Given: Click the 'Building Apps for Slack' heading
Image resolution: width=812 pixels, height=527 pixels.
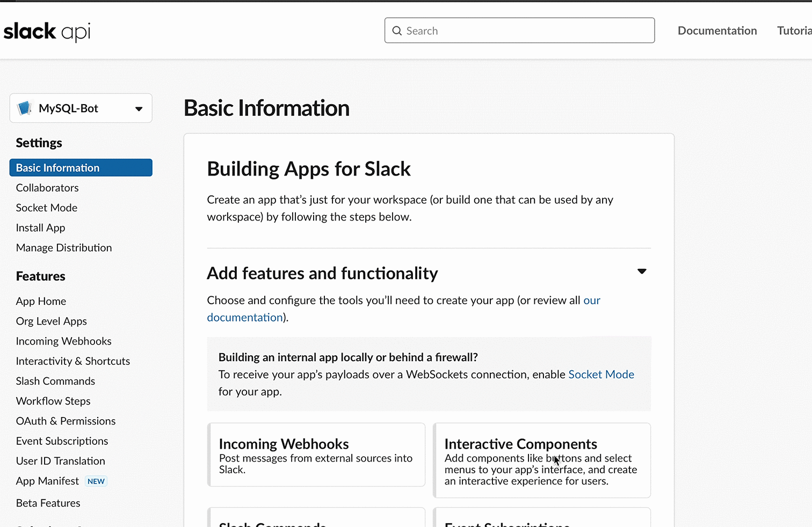Looking at the screenshot, I should tap(309, 169).
